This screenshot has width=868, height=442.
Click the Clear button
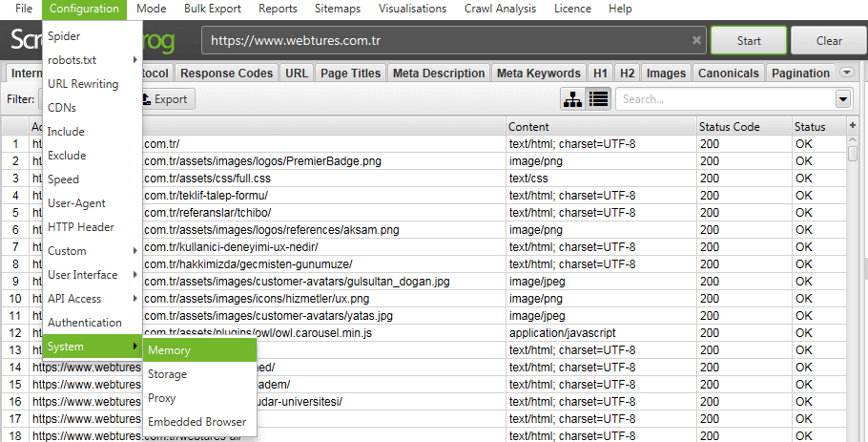[829, 40]
